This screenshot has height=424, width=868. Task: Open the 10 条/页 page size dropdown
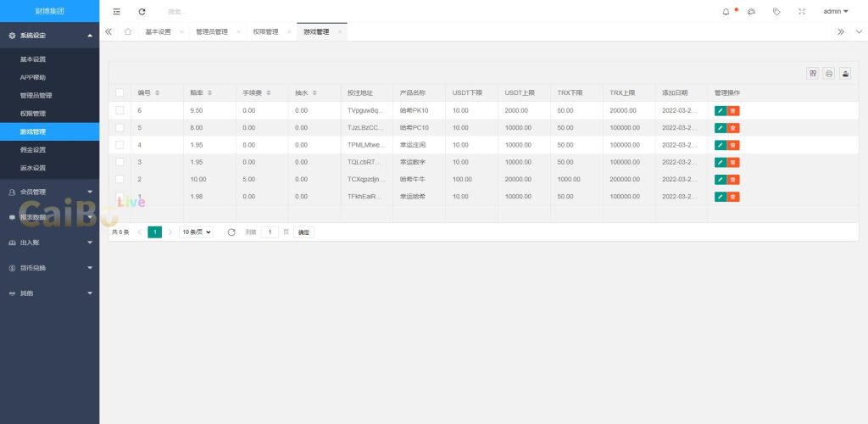(196, 232)
